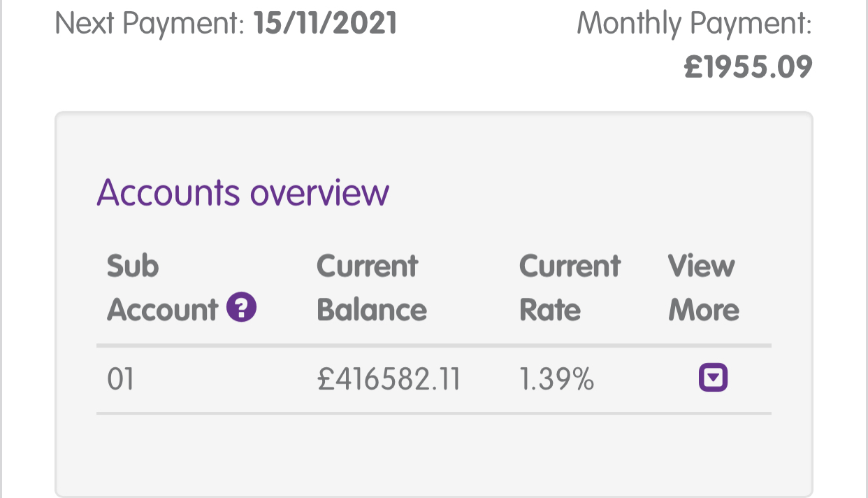868x498 pixels.
Task: Select the Accounts overview heading
Action: [x=243, y=192]
